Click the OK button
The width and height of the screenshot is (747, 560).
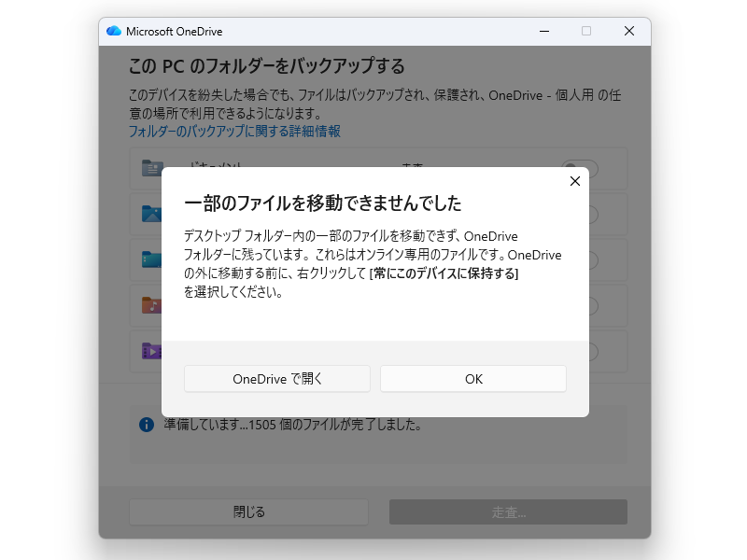point(472,378)
